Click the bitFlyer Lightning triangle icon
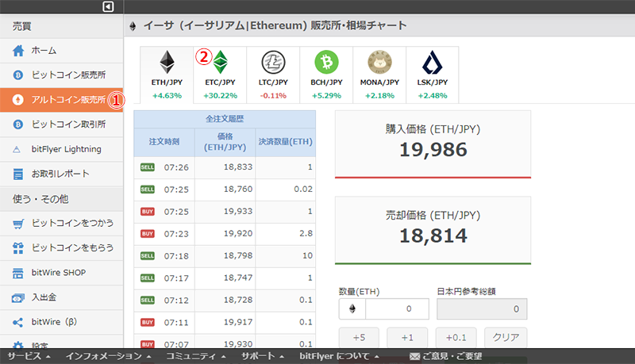This screenshot has width=635, height=364. [17, 150]
